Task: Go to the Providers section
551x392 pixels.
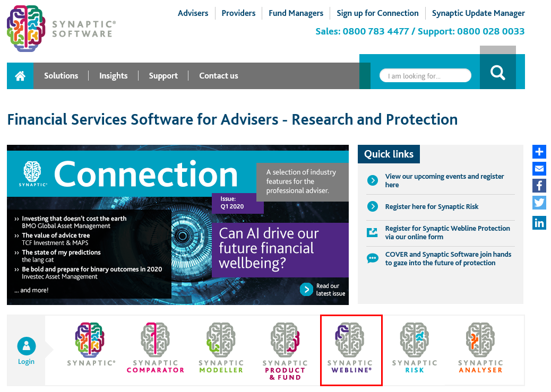Action: pyautogui.click(x=238, y=13)
